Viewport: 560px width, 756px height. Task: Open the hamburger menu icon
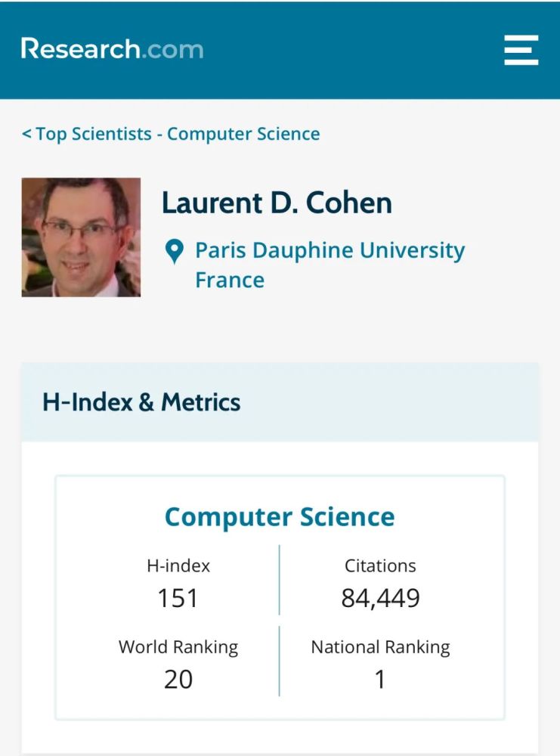tap(521, 50)
